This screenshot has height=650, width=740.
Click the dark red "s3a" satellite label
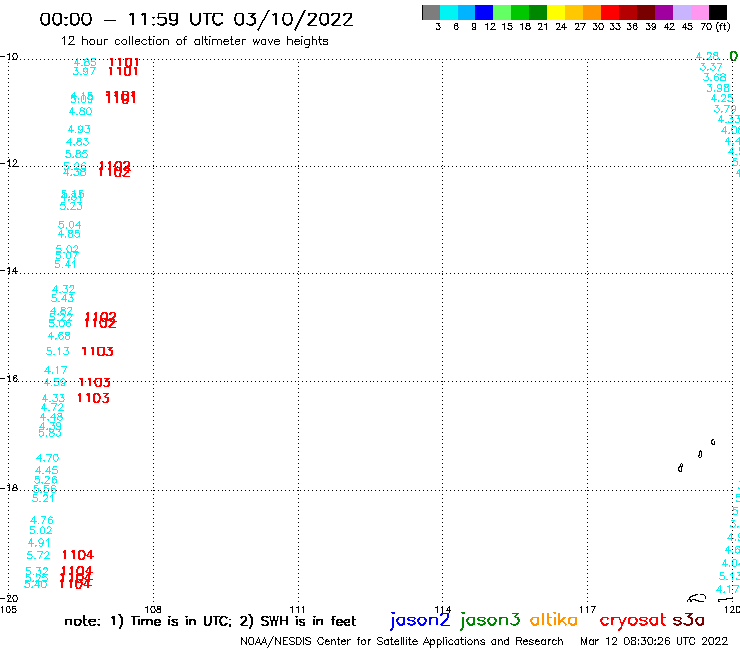click(x=689, y=620)
